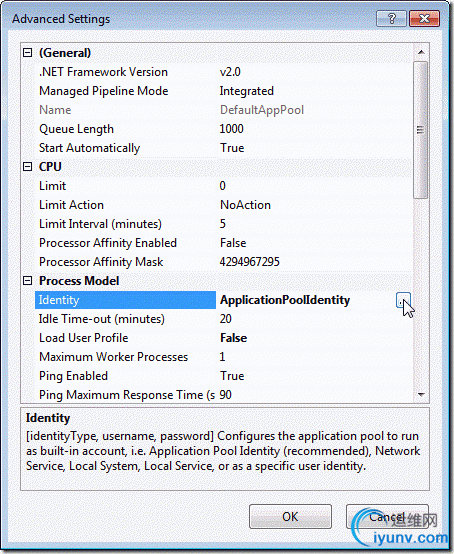
Task: Click the vertical scrollbar thumb
Action: (420, 130)
